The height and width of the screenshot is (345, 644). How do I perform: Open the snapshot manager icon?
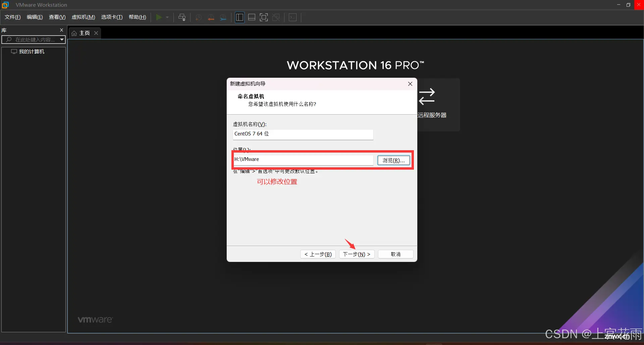(223, 17)
